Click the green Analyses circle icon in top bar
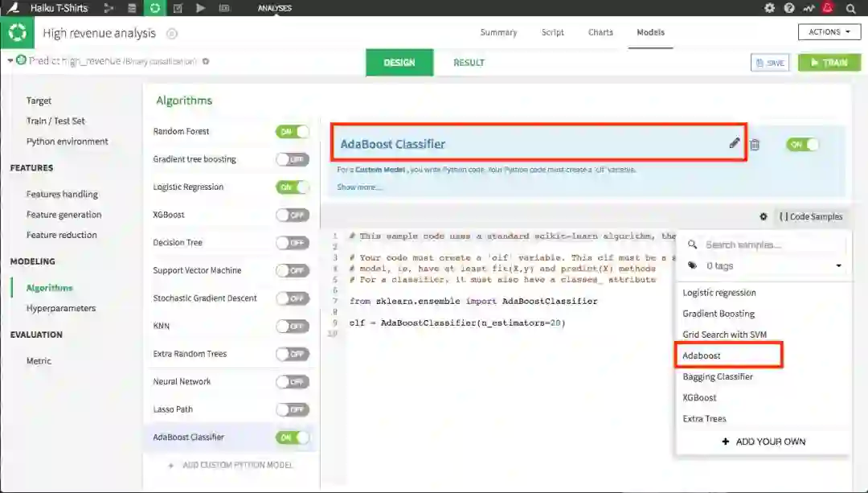The image size is (868, 493). 155,8
